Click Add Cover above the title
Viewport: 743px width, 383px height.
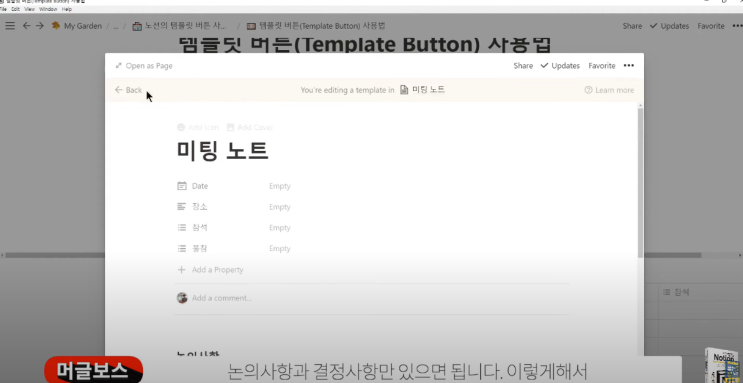click(250, 127)
